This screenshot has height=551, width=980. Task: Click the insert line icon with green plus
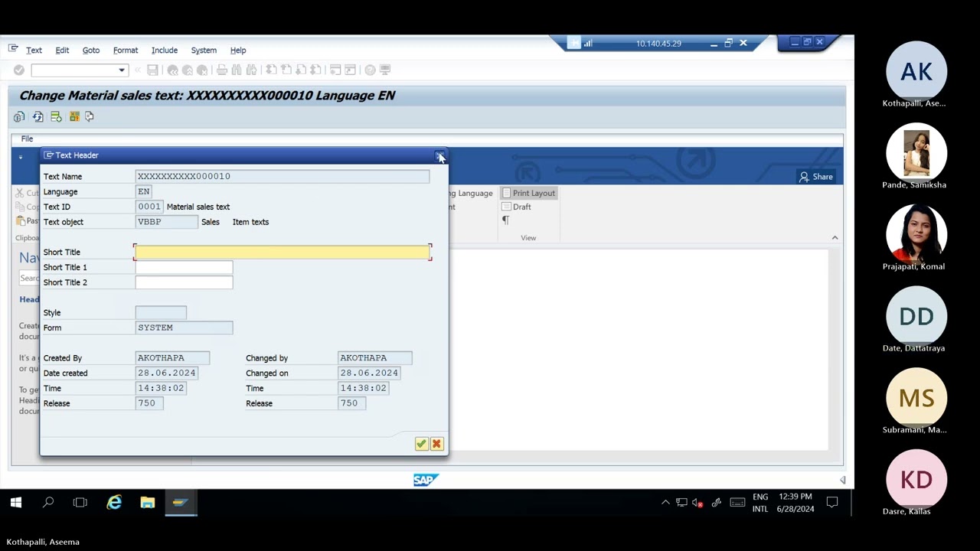tap(56, 116)
